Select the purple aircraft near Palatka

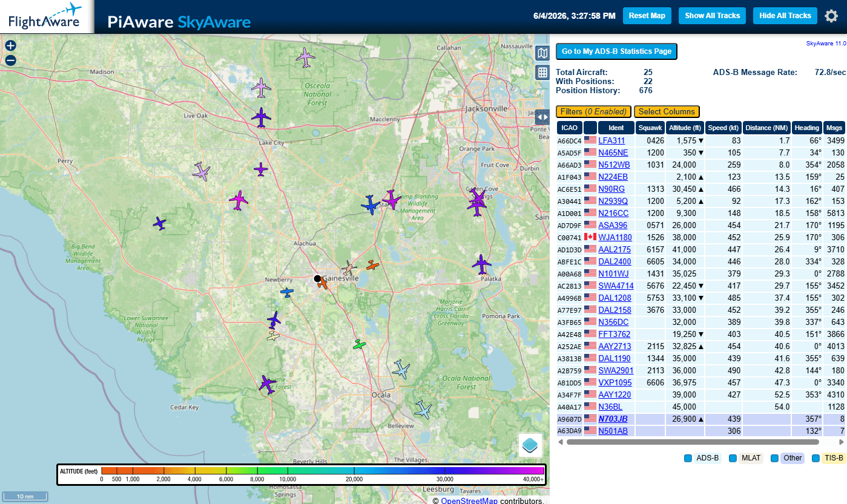click(482, 264)
